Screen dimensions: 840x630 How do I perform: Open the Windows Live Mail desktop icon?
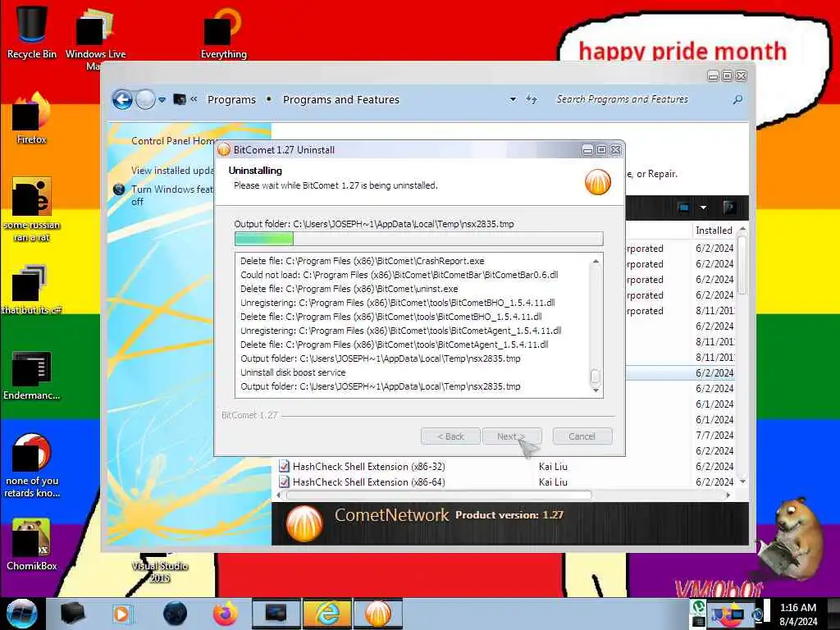click(x=95, y=38)
